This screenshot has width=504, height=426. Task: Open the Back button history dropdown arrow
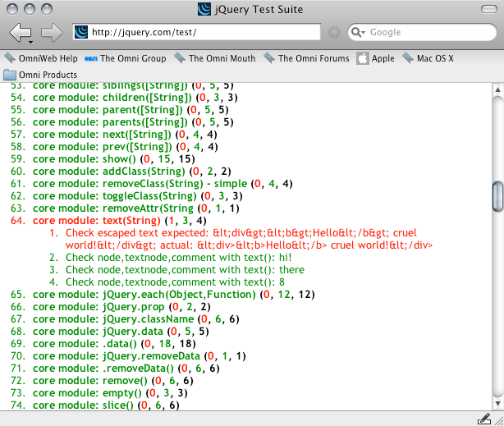[30, 41]
